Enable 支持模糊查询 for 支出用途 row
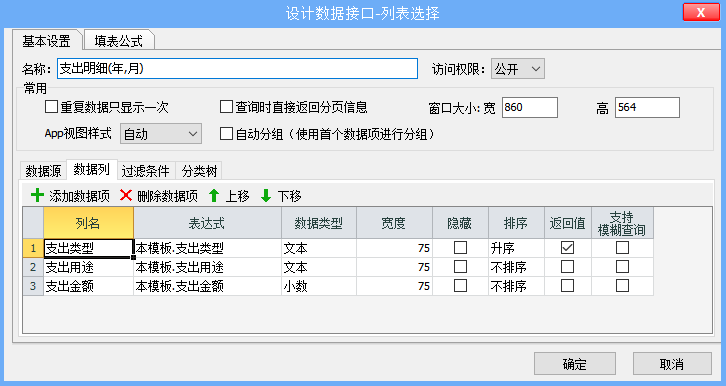This screenshot has width=726, height=386. [x=622, y=267]
